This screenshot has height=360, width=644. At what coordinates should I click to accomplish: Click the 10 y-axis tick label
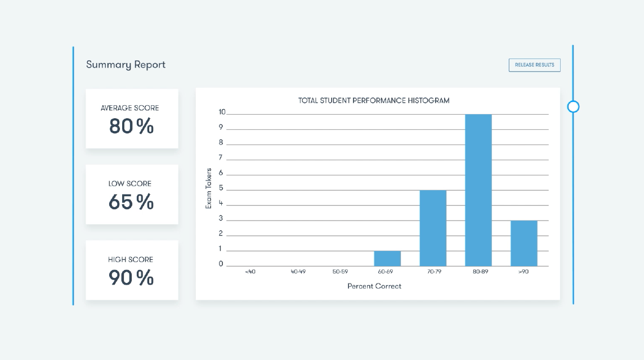click(222, 112)
